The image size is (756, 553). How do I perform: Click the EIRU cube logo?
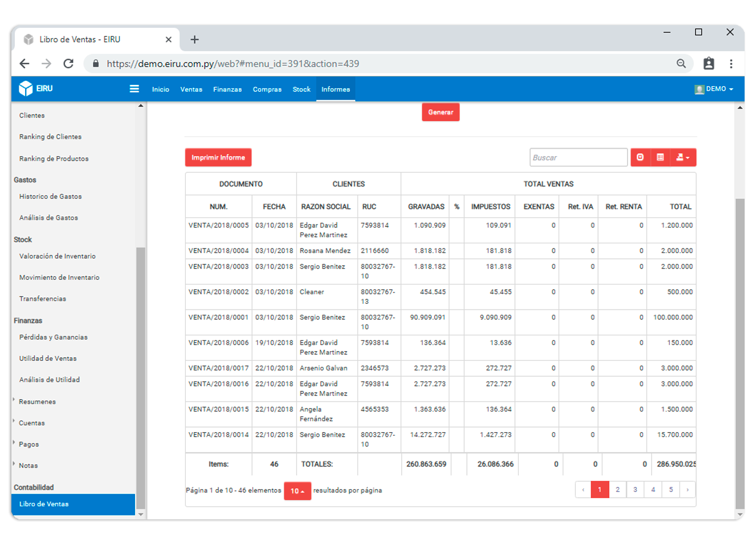[26, 88]
